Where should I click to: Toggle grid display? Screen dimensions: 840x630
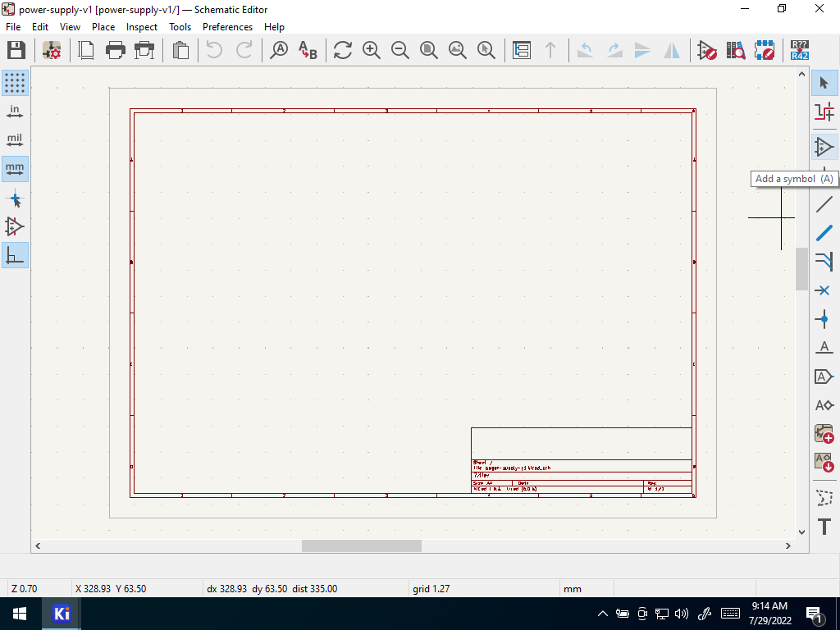point(15,83)
